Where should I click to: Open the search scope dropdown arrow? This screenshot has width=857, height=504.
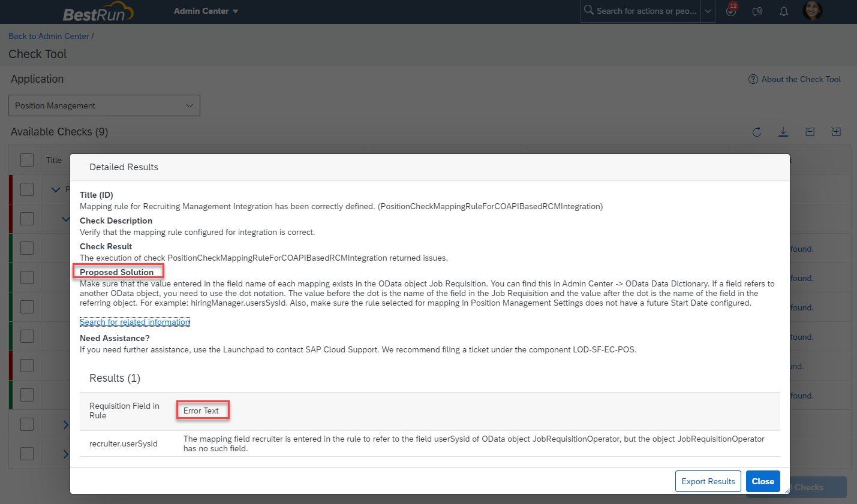[x=708, y=11]
